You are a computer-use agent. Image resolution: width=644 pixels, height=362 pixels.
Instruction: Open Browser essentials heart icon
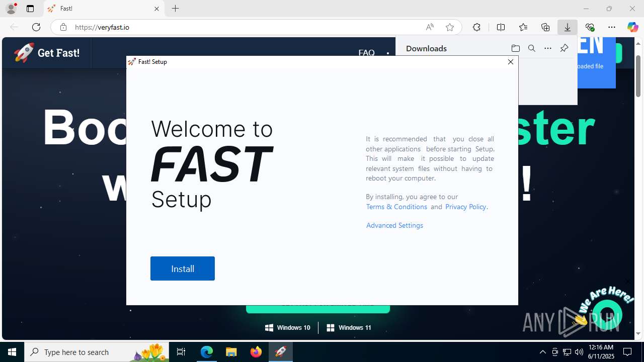tap(590, 27)
